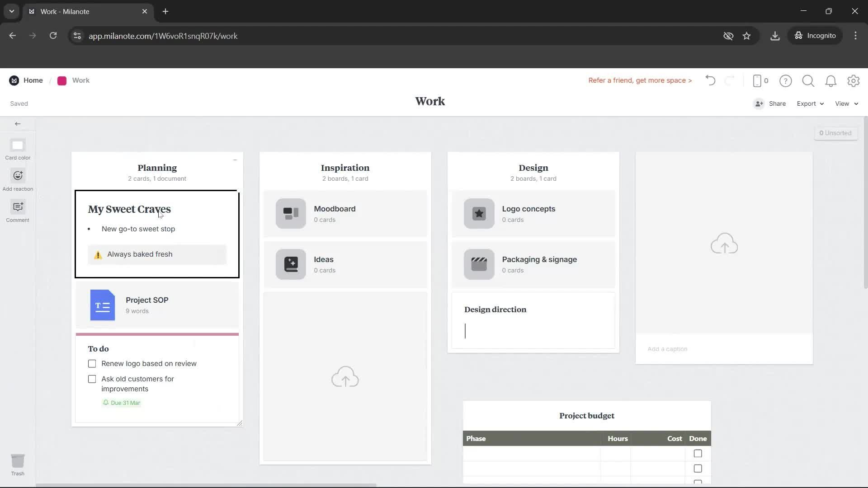Click the help question mark icon

click(x=786, y=80)
